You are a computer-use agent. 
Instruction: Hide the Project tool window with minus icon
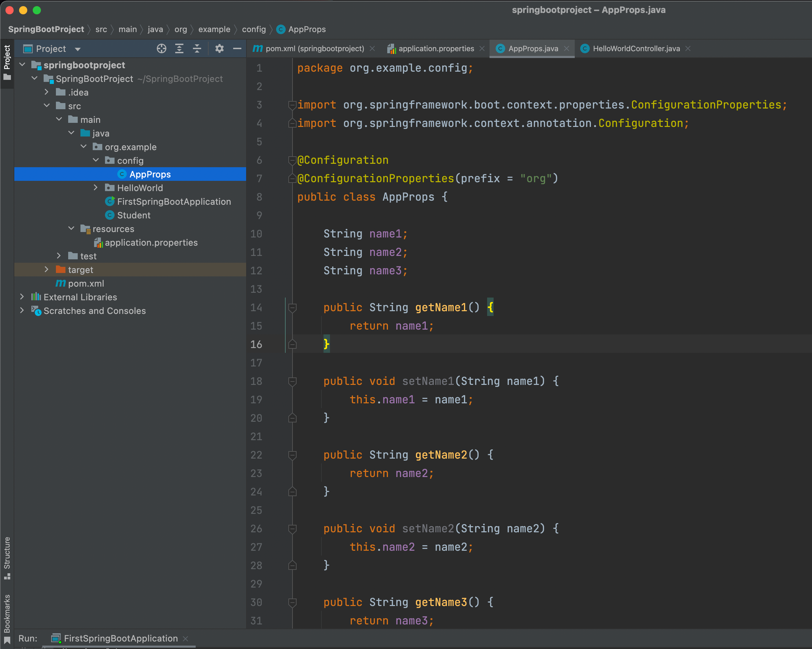point(237,48)
